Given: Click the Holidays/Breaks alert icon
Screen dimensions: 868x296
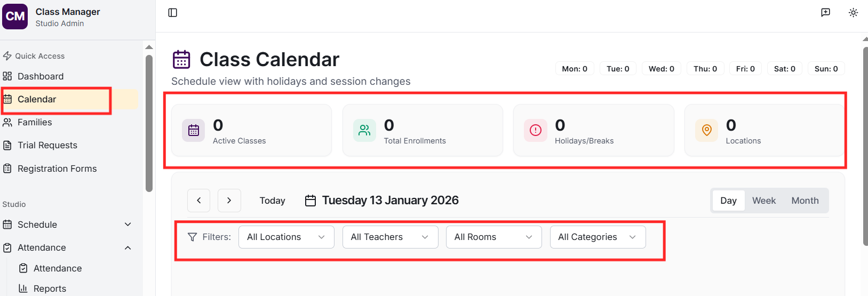Looking at the screenshot, I should tap(536, 130).
